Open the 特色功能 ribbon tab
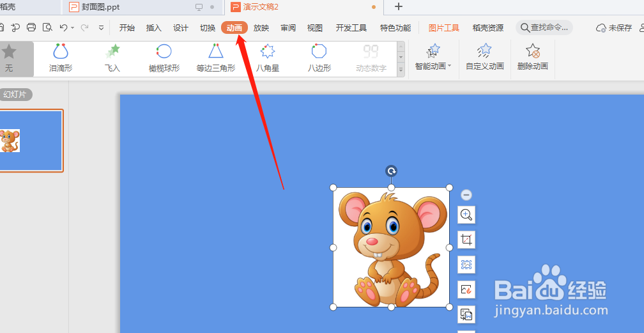 tap(395, 28)
